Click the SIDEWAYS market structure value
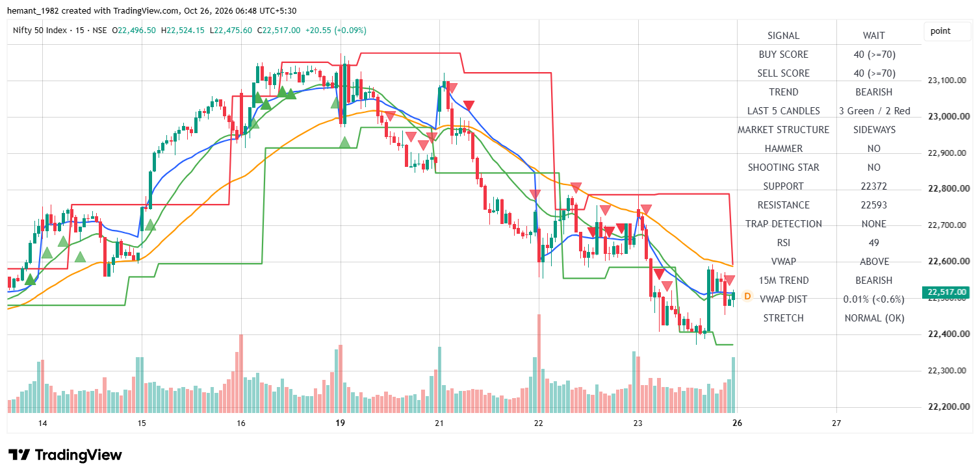980x476 pixels. pyautogui.click(x=874, y=130)
